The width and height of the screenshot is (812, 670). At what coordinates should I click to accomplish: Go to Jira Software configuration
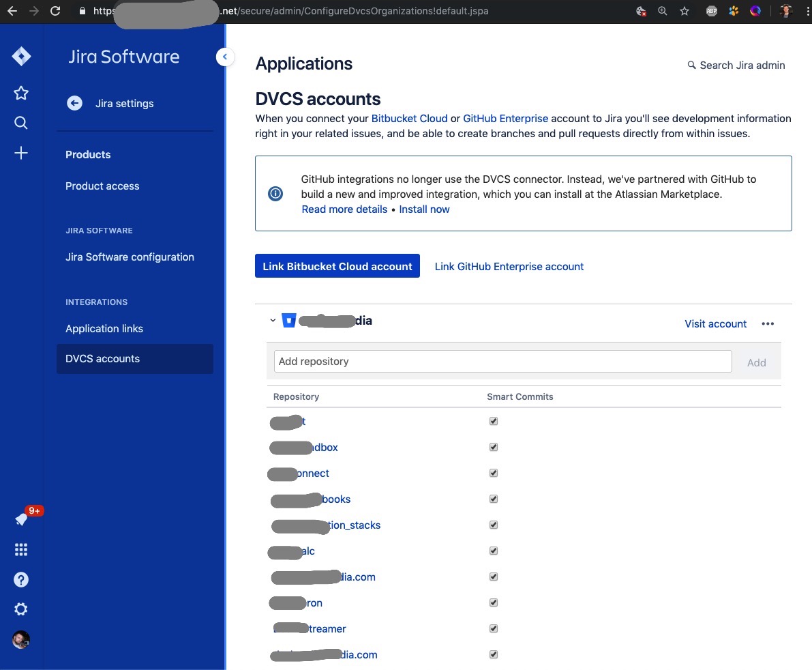[x=130, y=257]
